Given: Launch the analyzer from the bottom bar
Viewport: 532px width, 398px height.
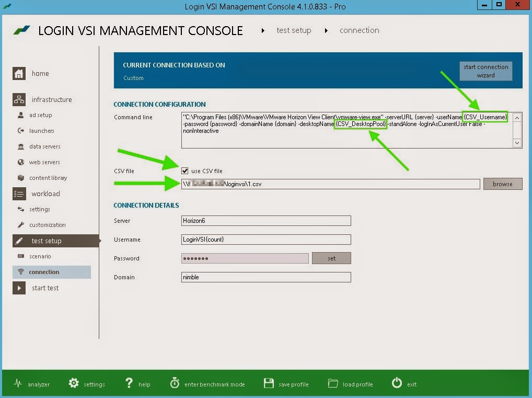Looking at the screenshot, I should (31, 383).
